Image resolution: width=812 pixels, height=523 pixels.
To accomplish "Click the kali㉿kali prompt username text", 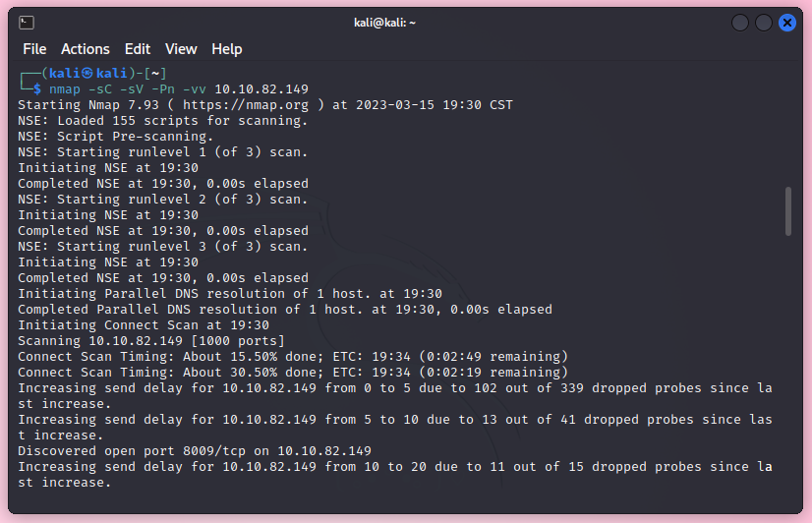I will 88,74.
